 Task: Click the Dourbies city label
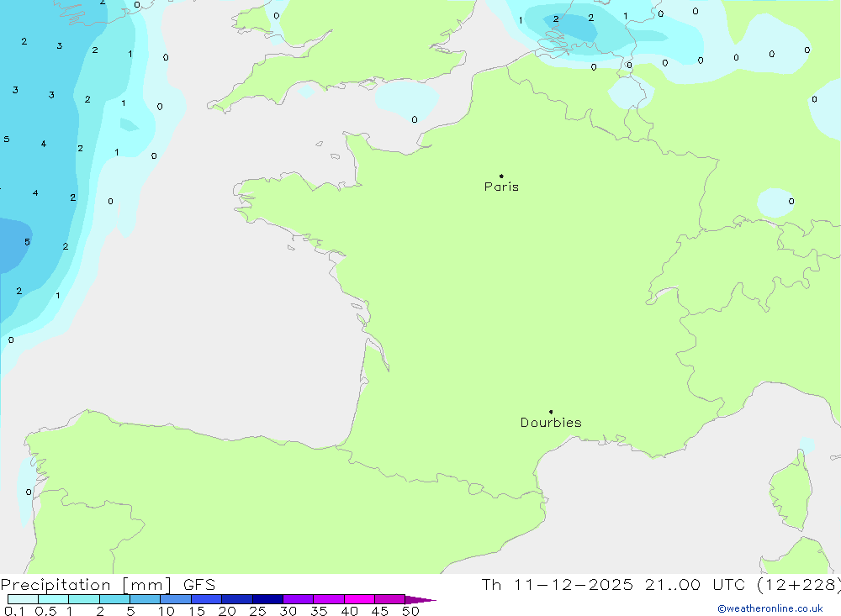coord(551,423)
